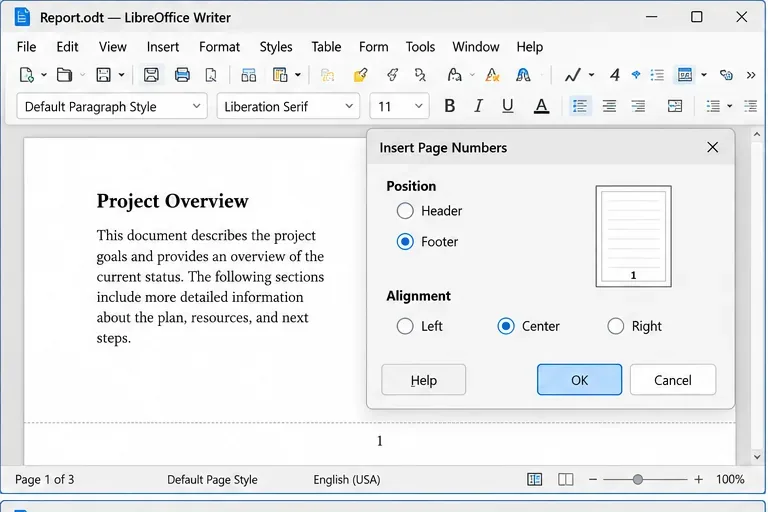The height and width of the screenshot is (512, 768).
Task: Switch to book view in status bar
Action: coord(566,479)
